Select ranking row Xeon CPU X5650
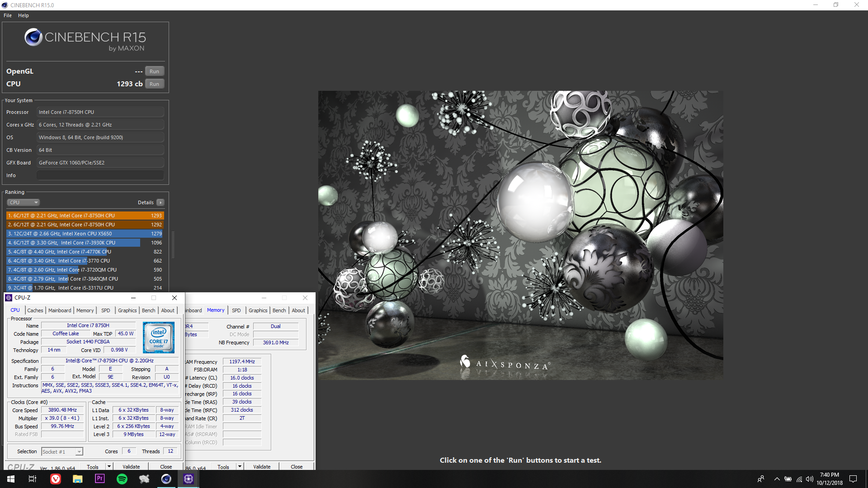Image resolution: width=868 pixels, height=488 pixels. (x=85, y=234)
